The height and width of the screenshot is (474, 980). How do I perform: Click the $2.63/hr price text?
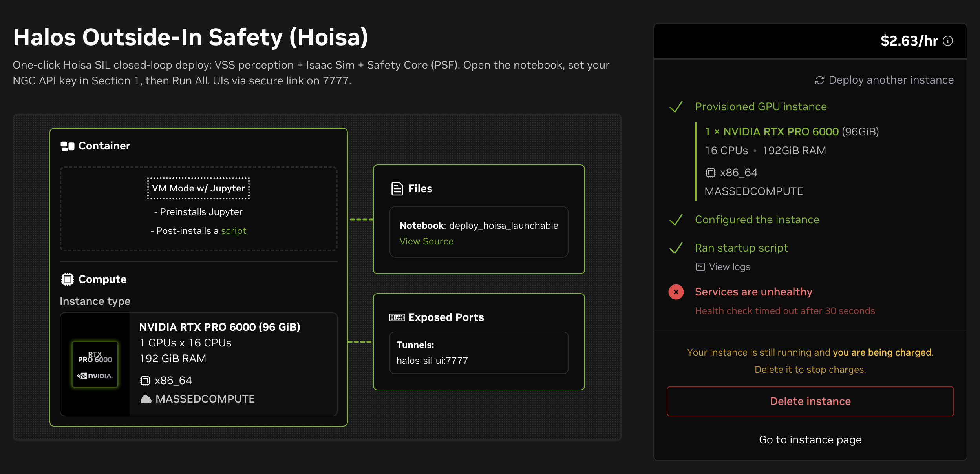click(x=909, y=41)
